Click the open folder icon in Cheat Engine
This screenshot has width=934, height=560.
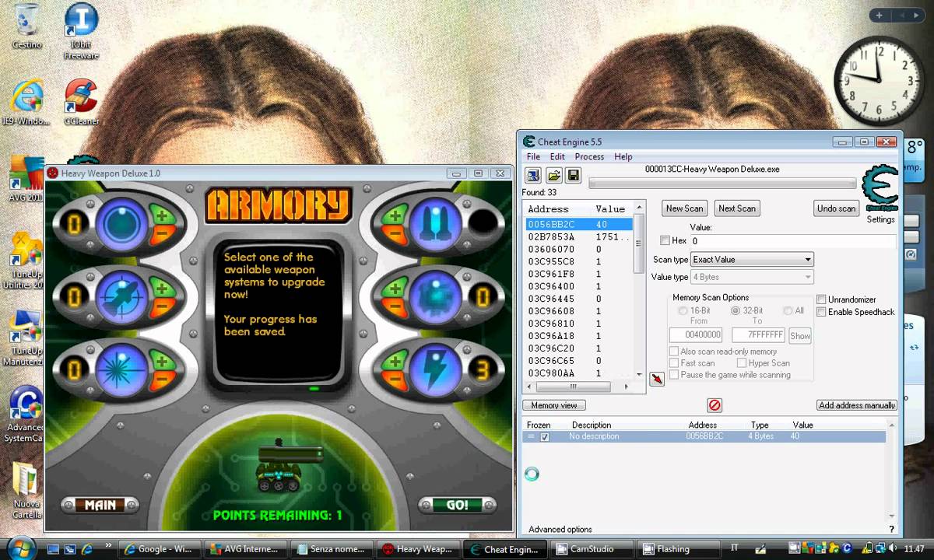tap(553, 175)
